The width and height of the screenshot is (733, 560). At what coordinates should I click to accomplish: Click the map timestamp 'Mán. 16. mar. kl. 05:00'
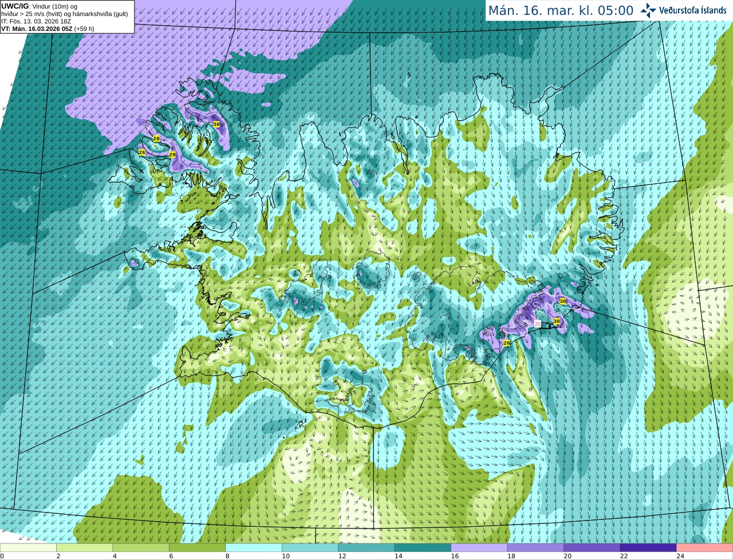pyautogui.click(x=561, y=10)
